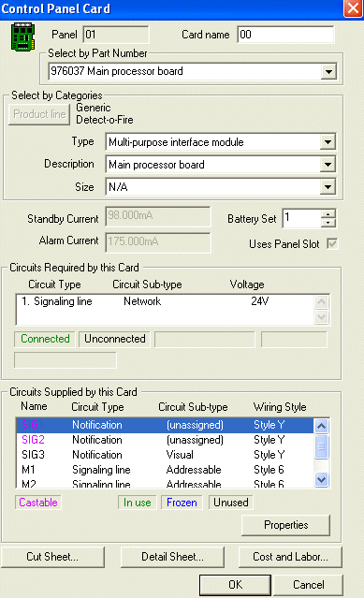Toggle the Uses Panel Slot checkbox
Viewport: 364px width, 598px height.
click(332, 243)
